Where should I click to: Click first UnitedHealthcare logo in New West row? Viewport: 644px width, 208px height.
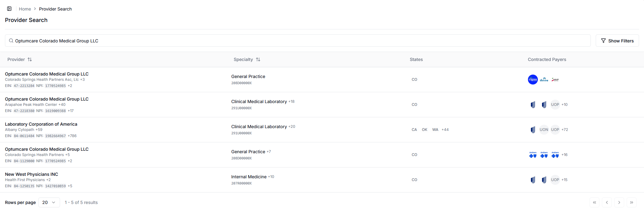click(x=533, y=180)
